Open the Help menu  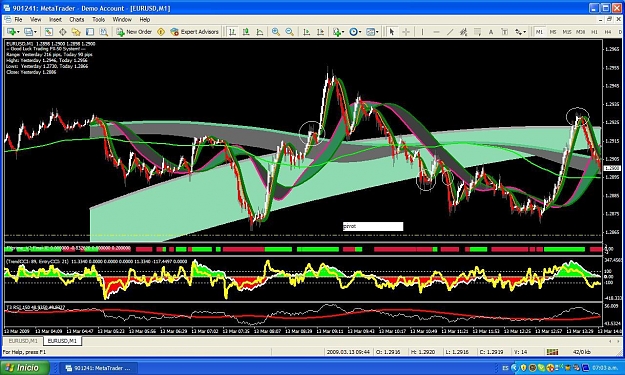click(145, 19)
